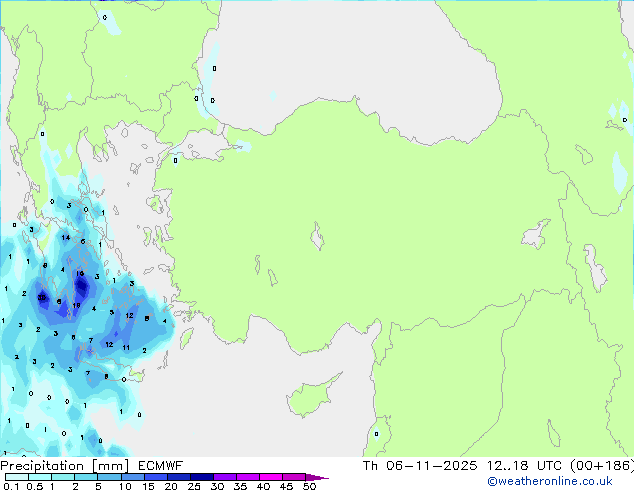The width and height of the screenshot is (634, 490).
Task: Click Lake Urmia on the map
Action: pyautogui.click(x=595, y=267)
